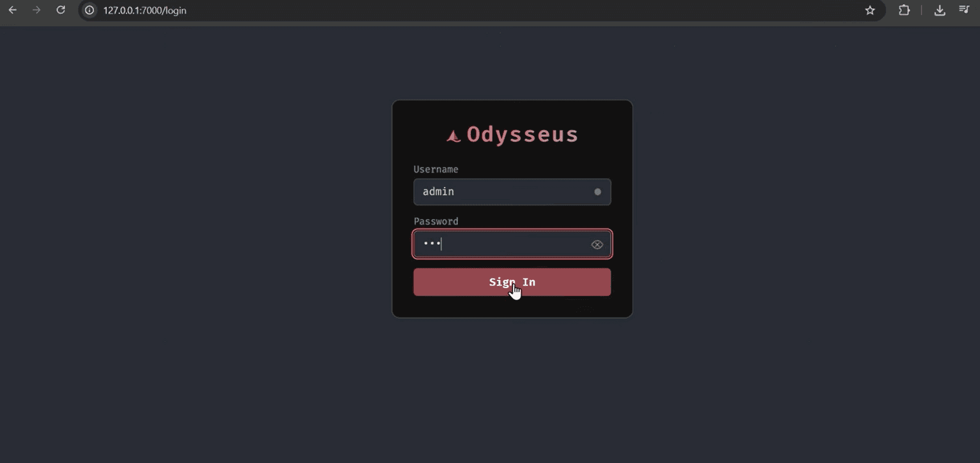The width and height of the screenshot is (980, 463).
Task: Click the Username label
Action: pos(436,170)
